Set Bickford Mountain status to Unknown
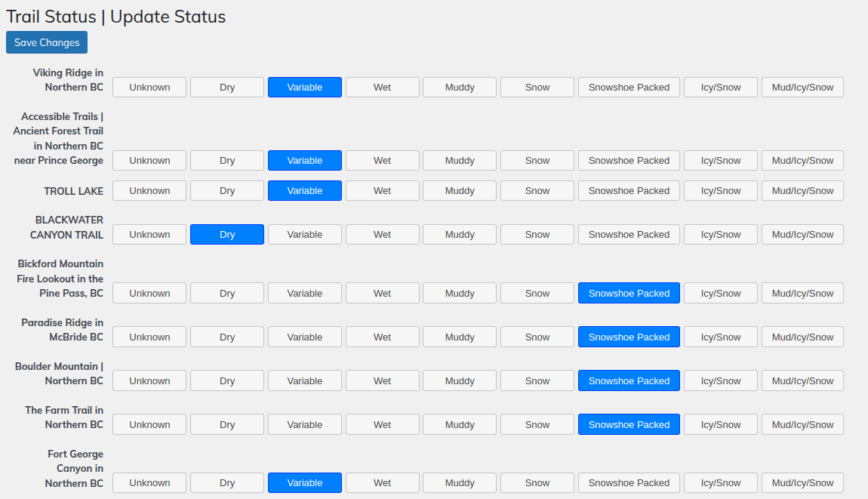Viewport: 868px width, 499px height. [x=149, y=293]
